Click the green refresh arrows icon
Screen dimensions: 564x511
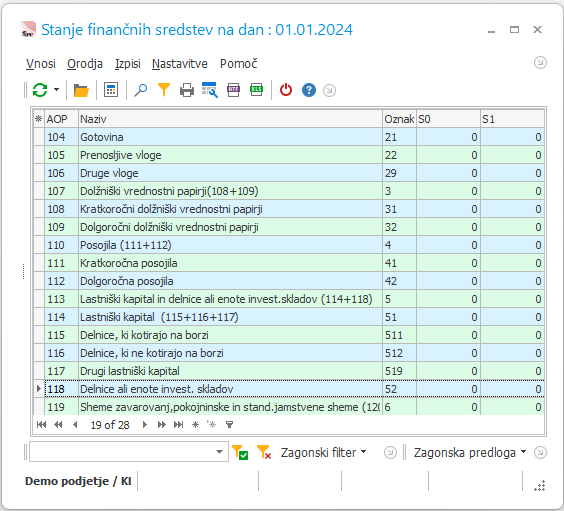40,90
